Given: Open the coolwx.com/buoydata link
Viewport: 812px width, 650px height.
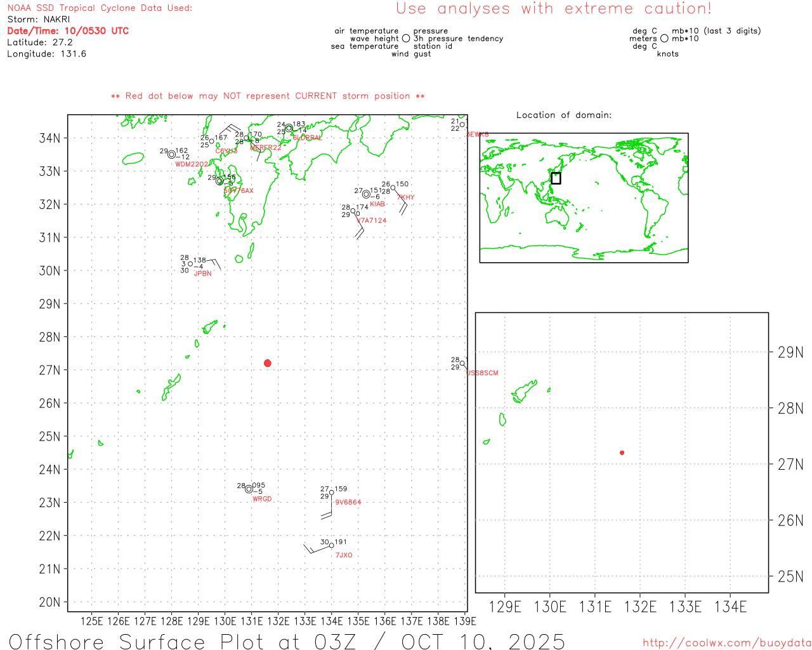Looking at the screenshot, I should (726, 643).
